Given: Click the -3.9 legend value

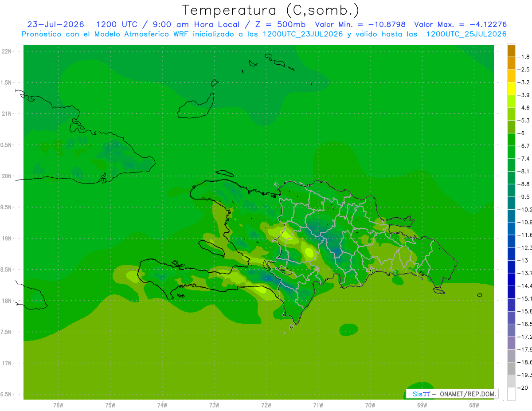Looking at the screenshot, I should (x=524, y=95).
